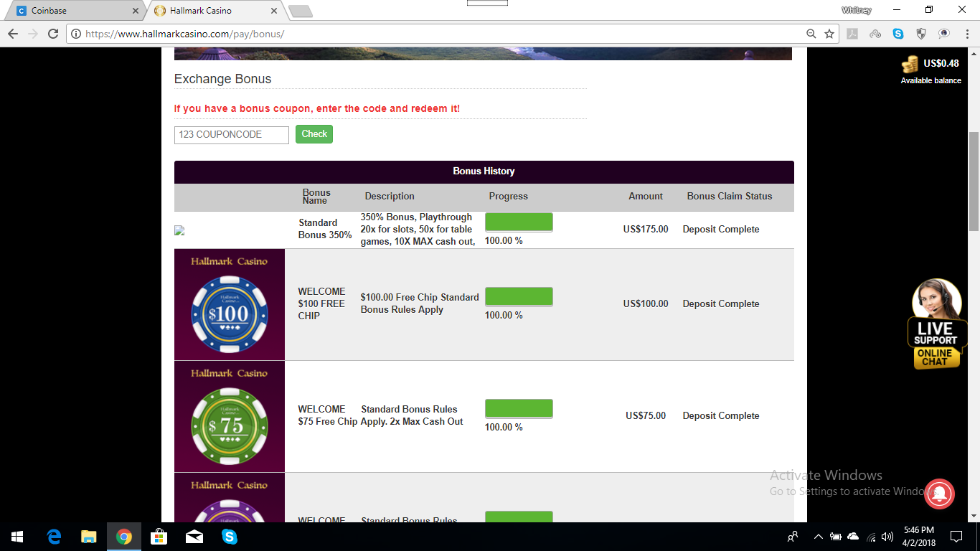This screenshot has height=551, width=980.
Task: Reload the Hallmark Casino page
Action: click(52, 34)
